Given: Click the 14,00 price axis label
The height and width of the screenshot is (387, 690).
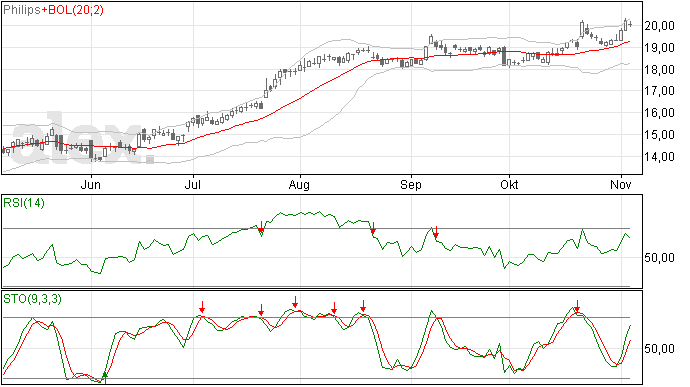Looking at the screenshot, I should tap(659, 157).
